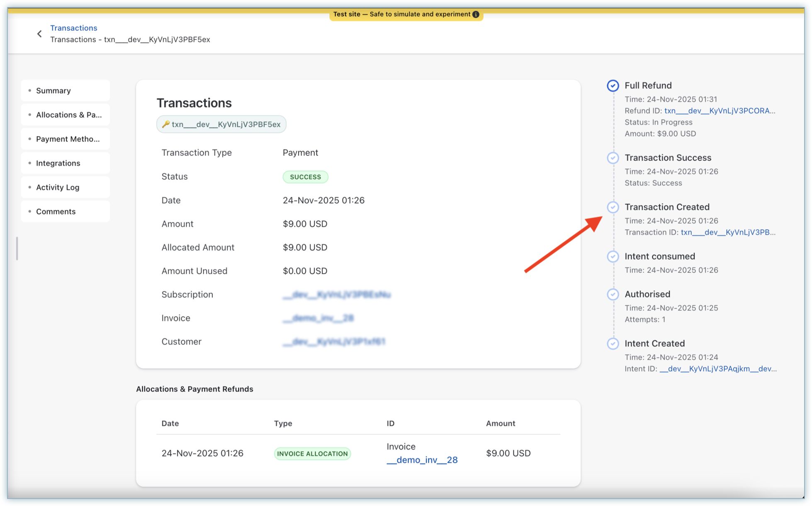Click the Transaction Created timeline check icon
The width and height of the screenshot is (812, 506).
point(613,207)
